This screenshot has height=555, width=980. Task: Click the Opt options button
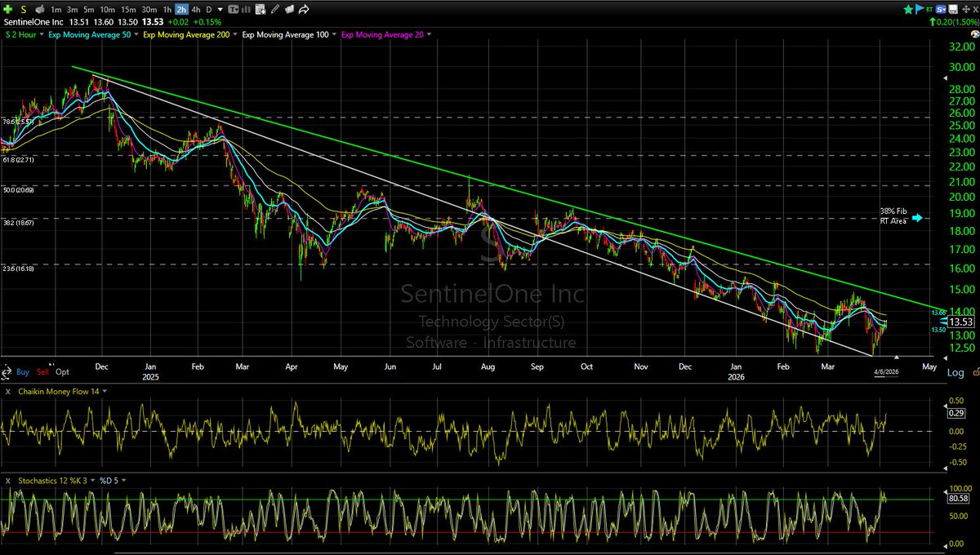[62, 371]
